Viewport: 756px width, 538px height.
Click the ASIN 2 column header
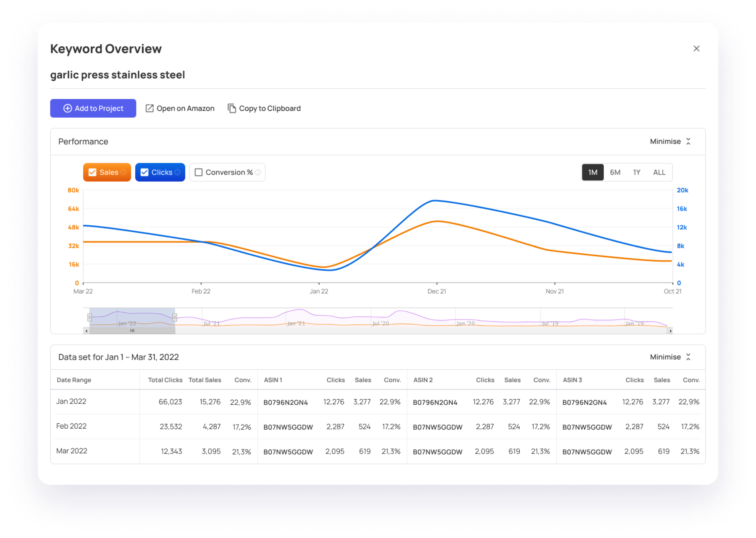click(x=423, y=380)
